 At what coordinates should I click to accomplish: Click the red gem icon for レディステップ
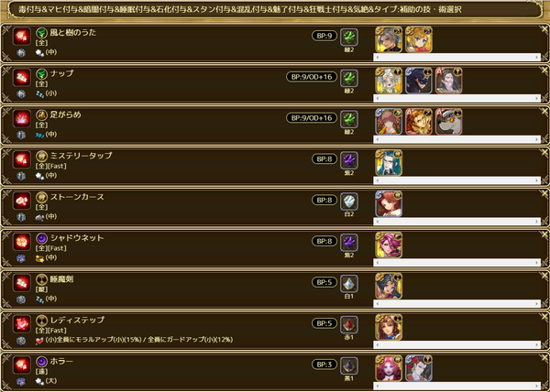[x=349, y=325]
